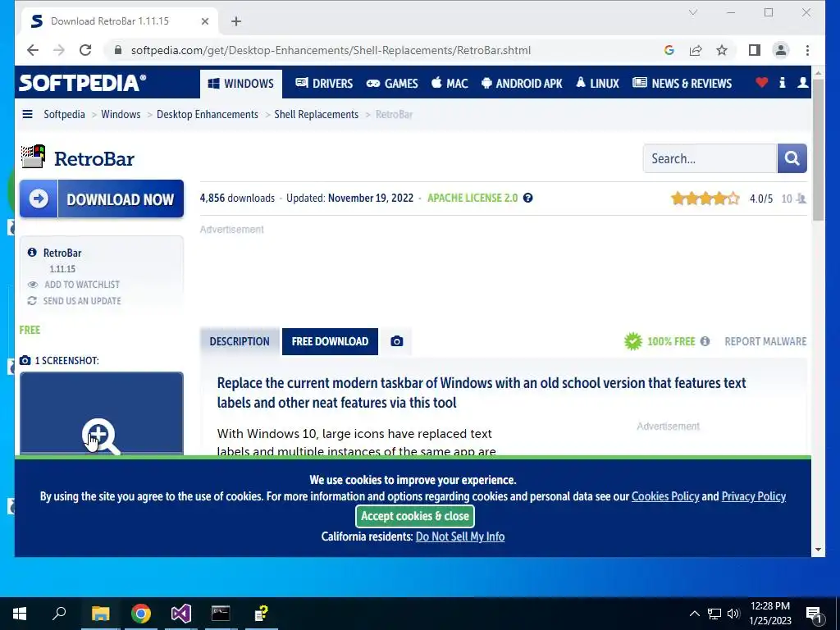Click the Softpedia logo
Screen dimensions: 840x630
[x=82, y=83]
